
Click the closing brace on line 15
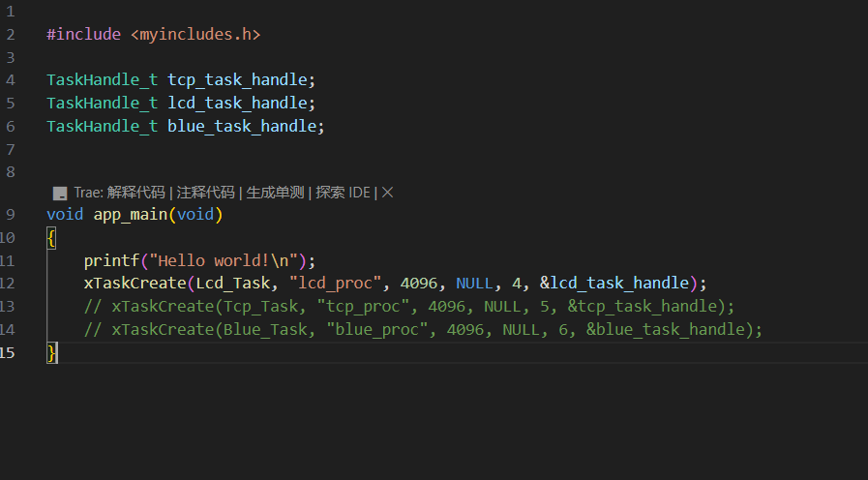coord(51,352)
